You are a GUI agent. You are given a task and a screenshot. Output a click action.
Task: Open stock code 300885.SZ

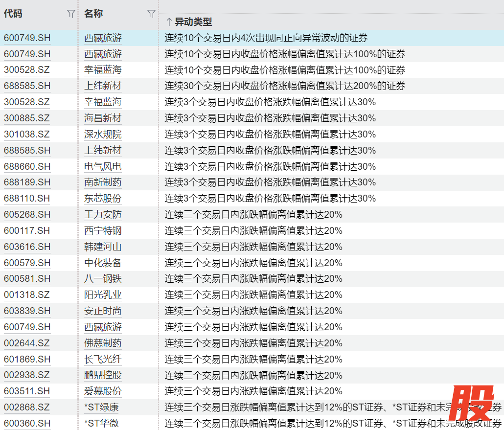(x=27, y=118)
